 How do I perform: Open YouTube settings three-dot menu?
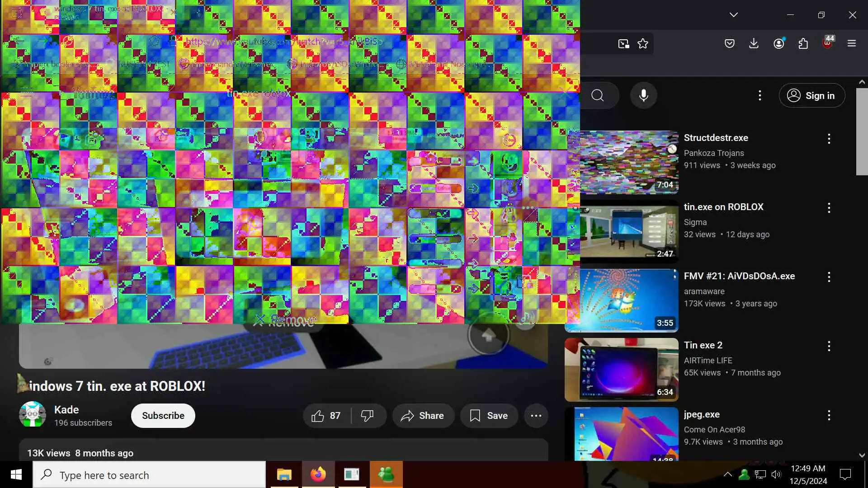tap(759, 95)
